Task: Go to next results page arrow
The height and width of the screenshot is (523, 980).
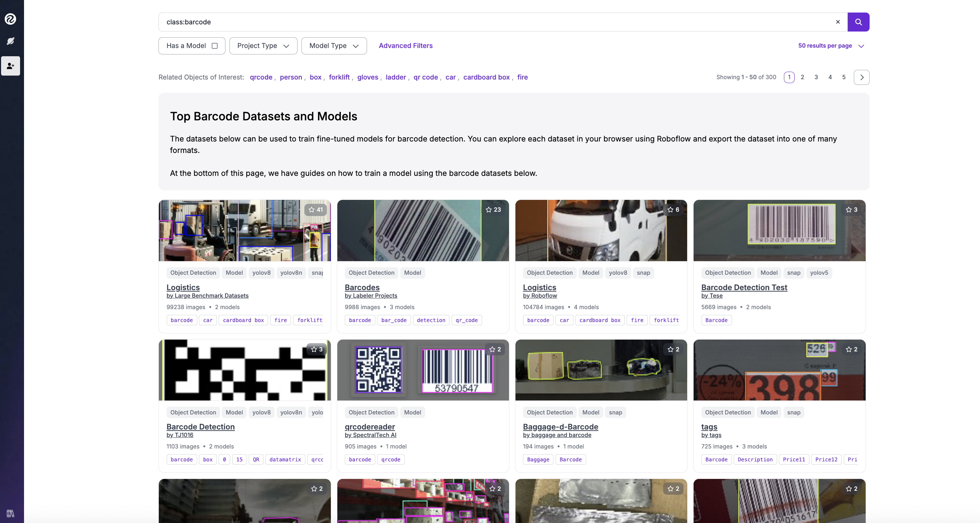Action: point(861,77)
